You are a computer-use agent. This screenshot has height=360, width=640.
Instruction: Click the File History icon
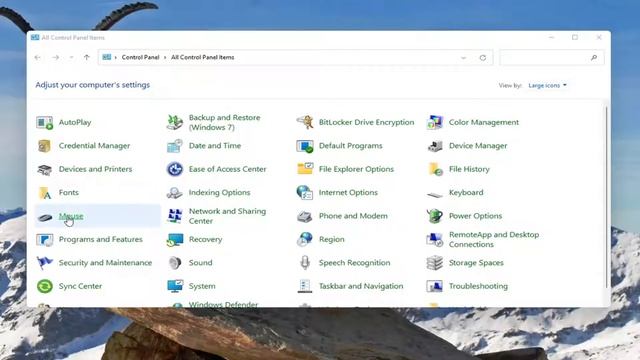tap(435, 169)
